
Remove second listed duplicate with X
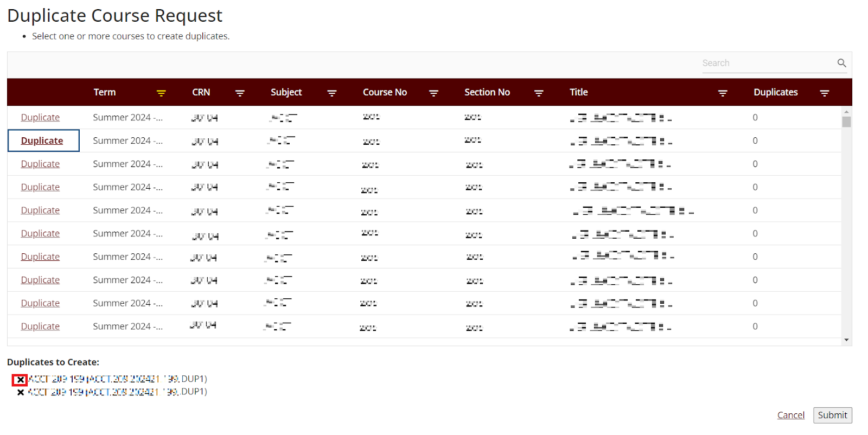21,392
